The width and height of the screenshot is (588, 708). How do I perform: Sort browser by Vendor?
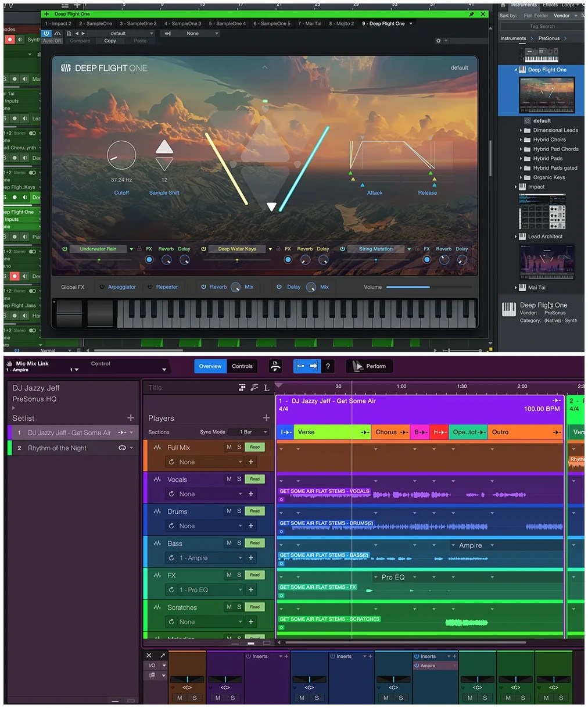561,16
